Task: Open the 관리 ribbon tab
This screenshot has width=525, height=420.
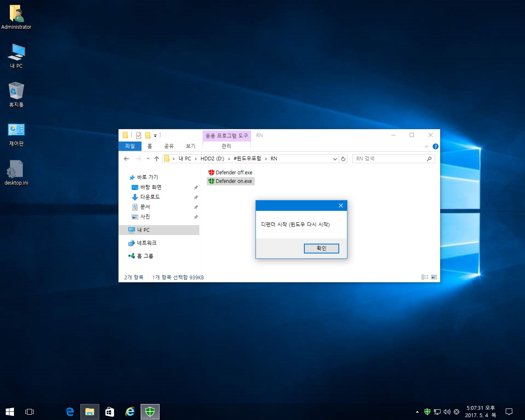Action: [226, 146]
